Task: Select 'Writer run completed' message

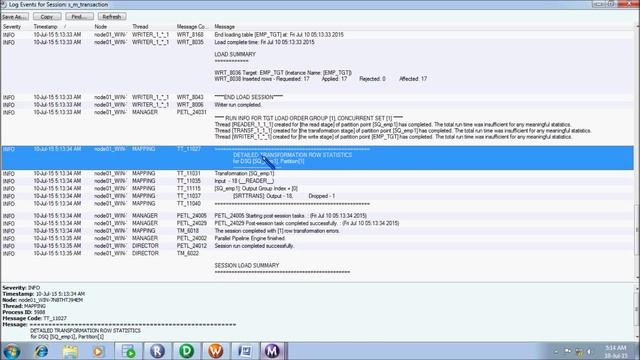Action: (317, 105)
